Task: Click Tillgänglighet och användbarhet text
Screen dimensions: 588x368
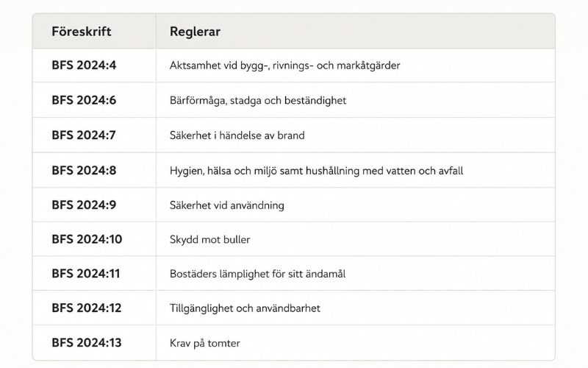Action: pos(245,308)
